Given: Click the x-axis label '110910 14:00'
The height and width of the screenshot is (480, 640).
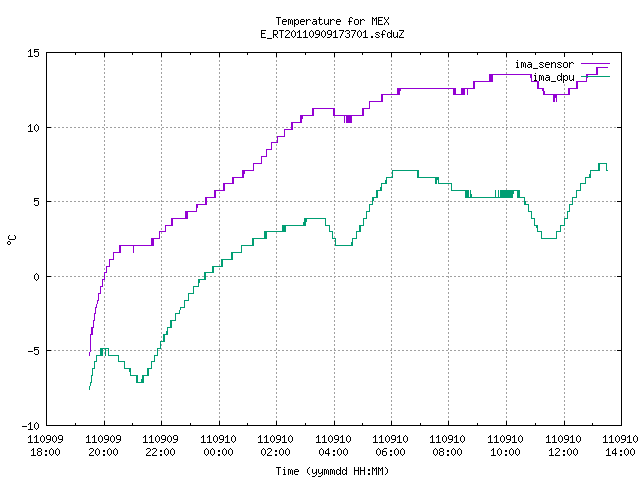Looking at the screenshot, I should coord(620,446).
